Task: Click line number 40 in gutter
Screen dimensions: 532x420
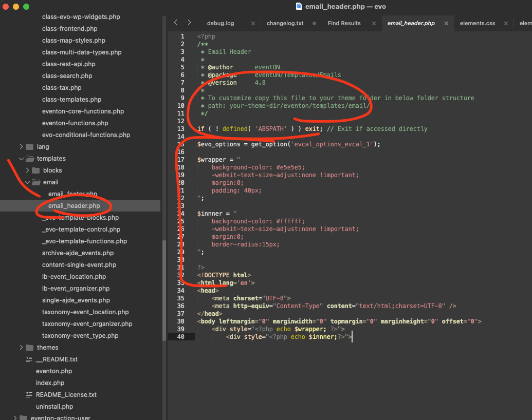Action: click(180, 337)
